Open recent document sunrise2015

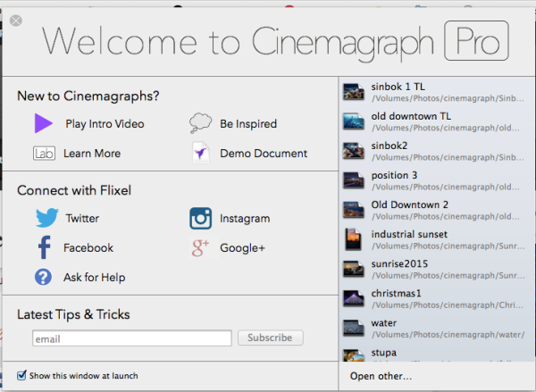(x=437, y=269)
